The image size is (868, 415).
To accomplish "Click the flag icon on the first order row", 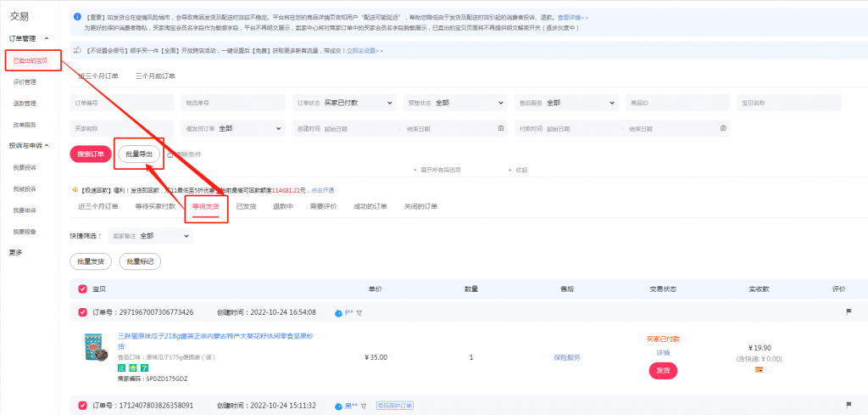I will coord(848,312).
